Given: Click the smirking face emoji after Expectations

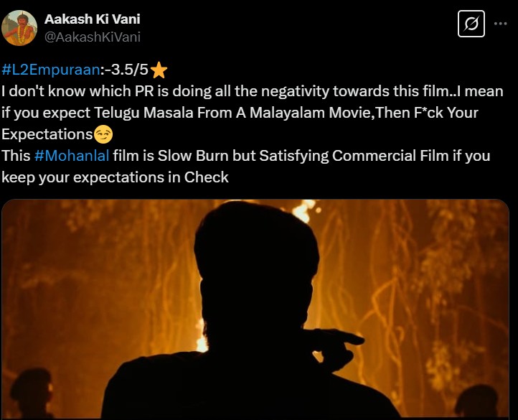Looking at the screenshot, I should 103,134.
